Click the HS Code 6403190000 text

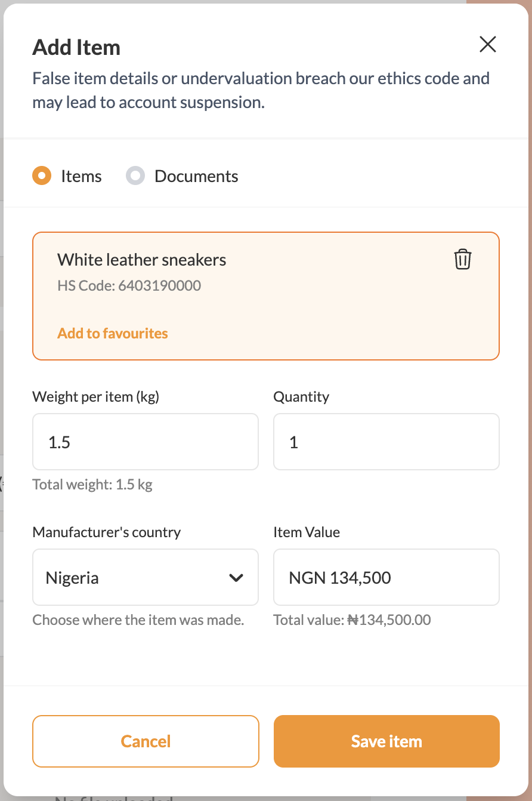(x=129, y=285)
